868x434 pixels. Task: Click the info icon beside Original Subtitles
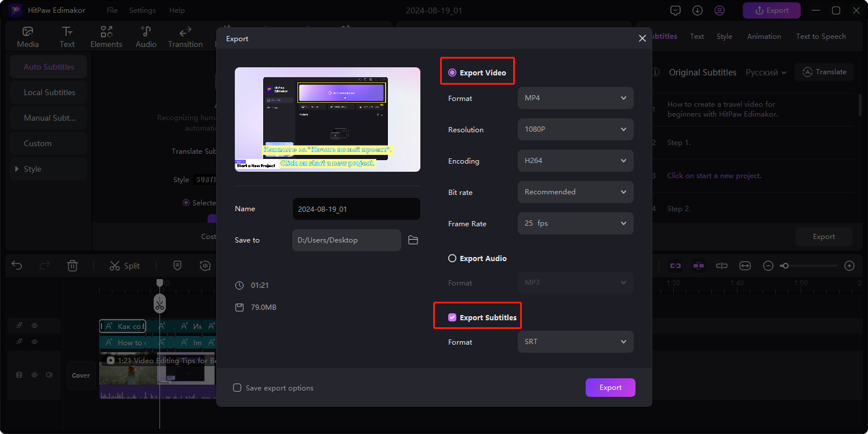pos(656,73)
